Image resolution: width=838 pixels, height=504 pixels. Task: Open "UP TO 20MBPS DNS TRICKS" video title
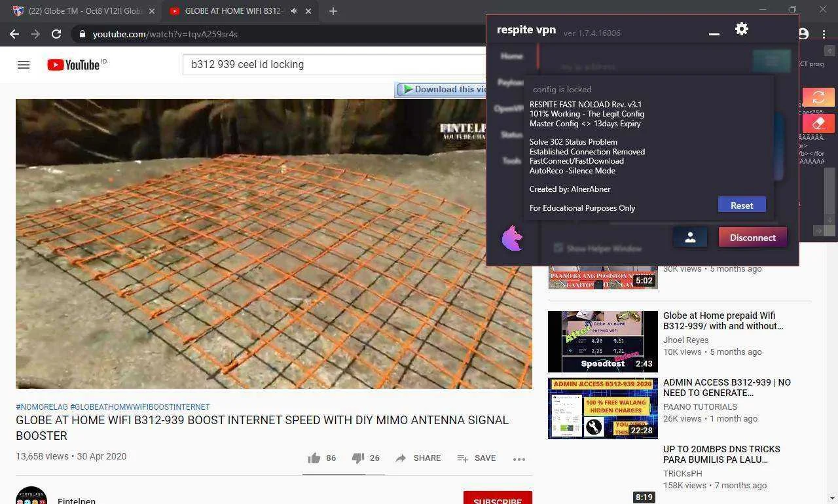point(721,454)
